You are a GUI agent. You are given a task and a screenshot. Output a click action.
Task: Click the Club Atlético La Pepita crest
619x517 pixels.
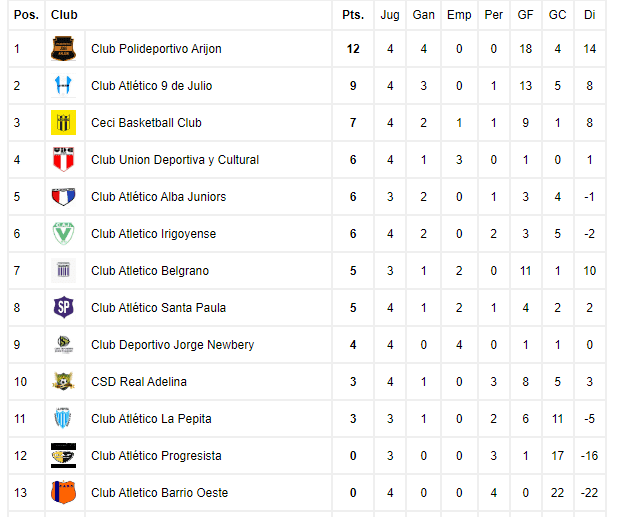click(63, 418)
